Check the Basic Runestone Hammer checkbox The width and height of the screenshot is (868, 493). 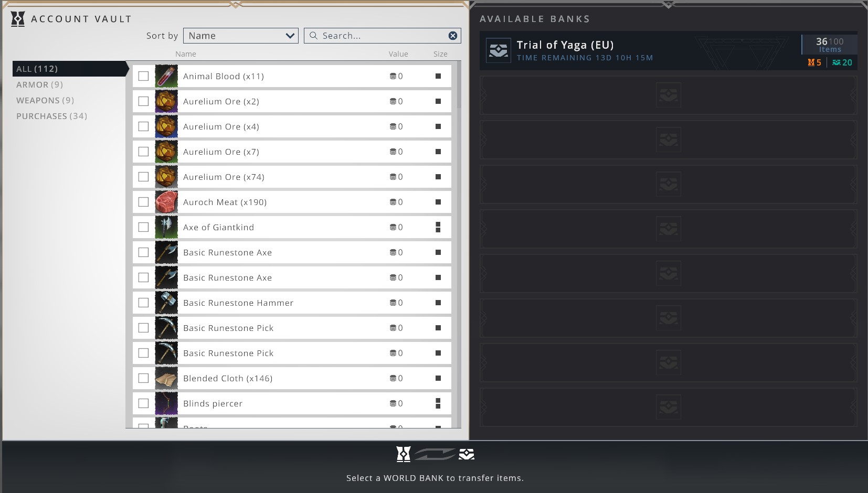point(143,303)
